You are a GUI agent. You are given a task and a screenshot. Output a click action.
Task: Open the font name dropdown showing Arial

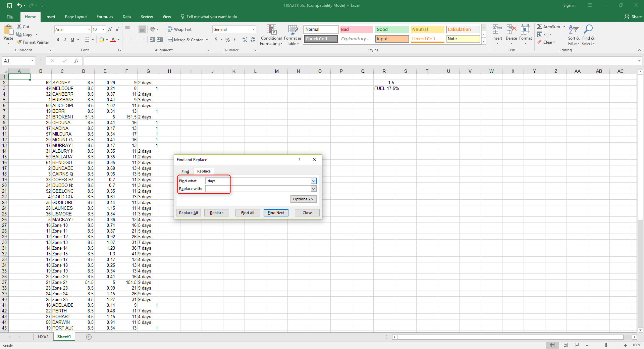(x=89, y=30)
